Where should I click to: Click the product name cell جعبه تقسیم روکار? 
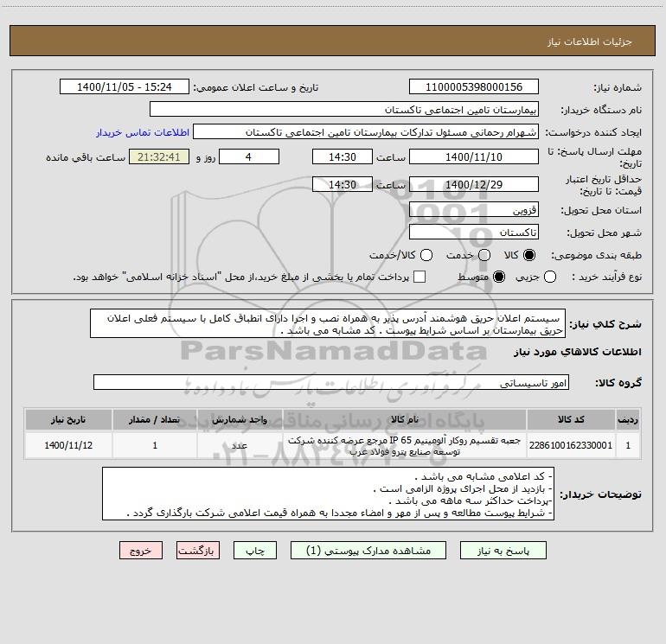(405, 445)
